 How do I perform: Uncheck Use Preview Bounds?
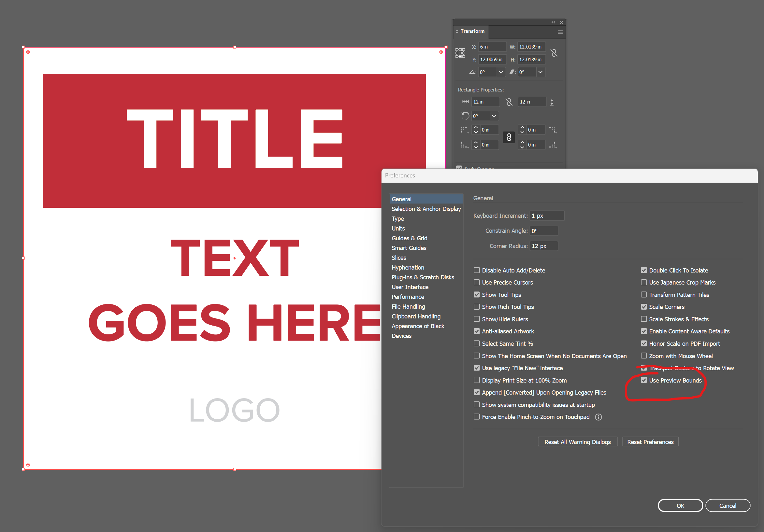point(644,380)
